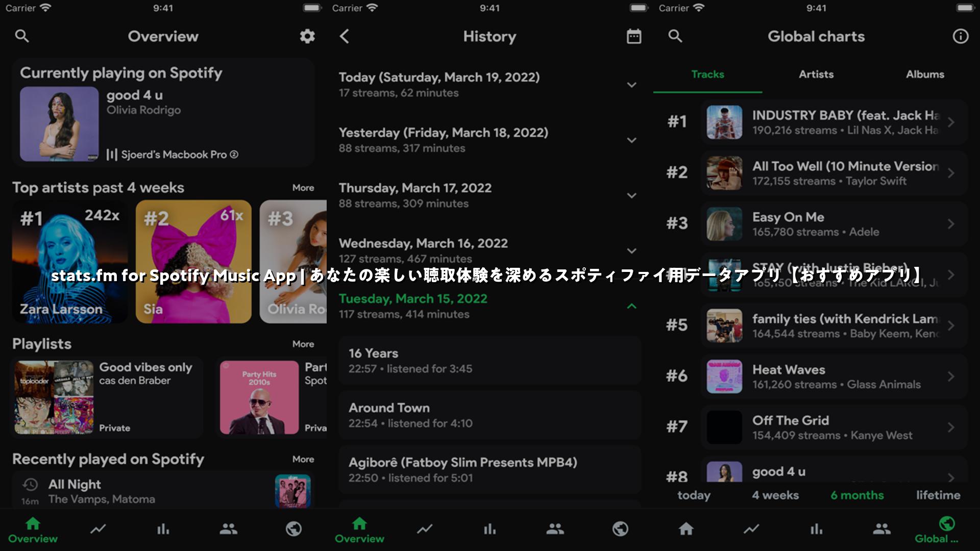Open the friends tab in Global charts screen
The image size is (980, 551).
[882, 529]
